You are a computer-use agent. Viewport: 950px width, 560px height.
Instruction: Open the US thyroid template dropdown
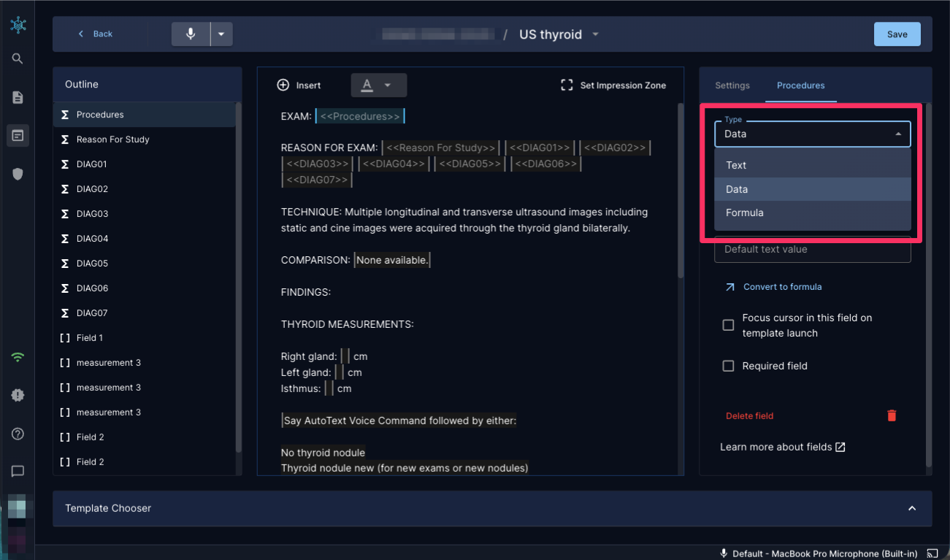[595, 34]
